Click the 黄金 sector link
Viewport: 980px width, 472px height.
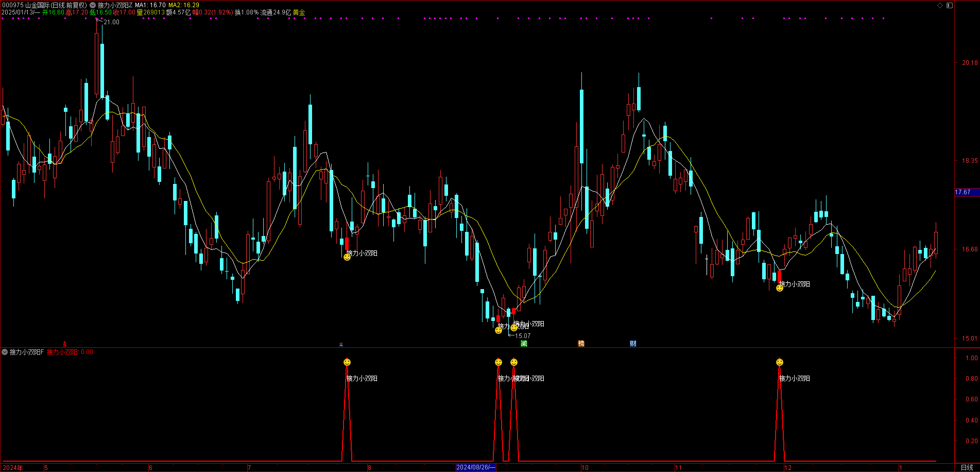click(299, 12)
